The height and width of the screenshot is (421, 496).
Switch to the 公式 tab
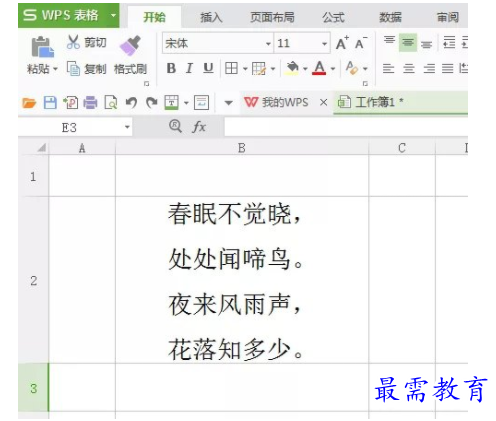click(333, 17)
